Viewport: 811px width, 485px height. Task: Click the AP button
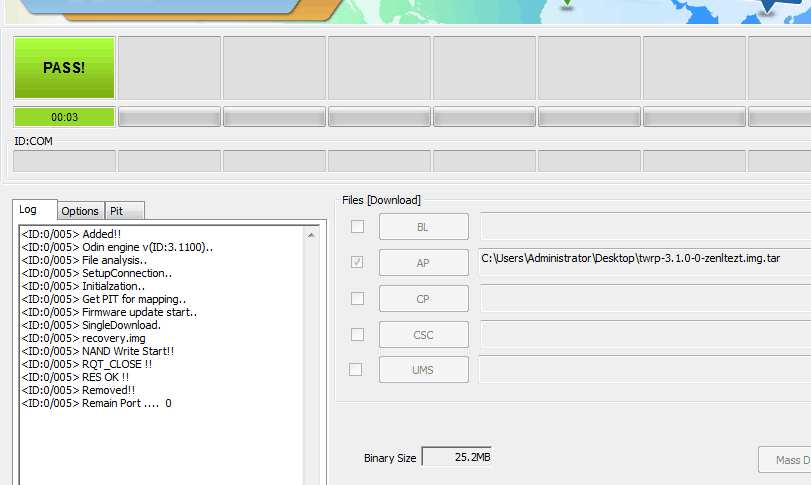[424, 263]
